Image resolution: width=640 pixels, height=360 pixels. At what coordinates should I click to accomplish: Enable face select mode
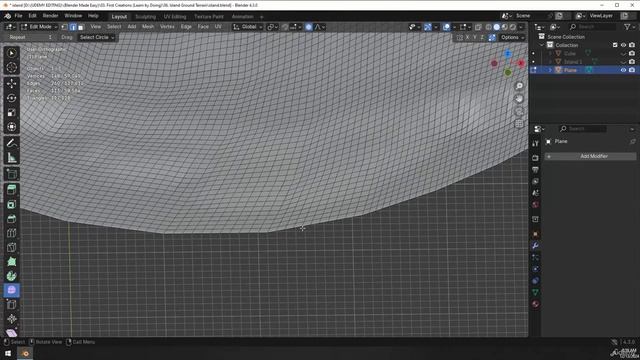pyautogui.click(x=81, y=27)
